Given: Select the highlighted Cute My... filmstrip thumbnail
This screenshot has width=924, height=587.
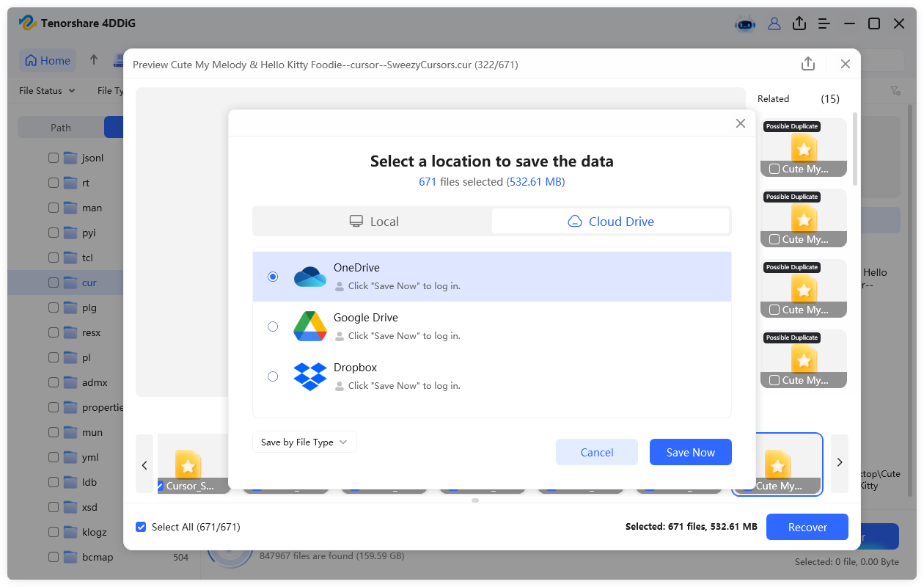Looking at the screenshot, I should point(777,464).
